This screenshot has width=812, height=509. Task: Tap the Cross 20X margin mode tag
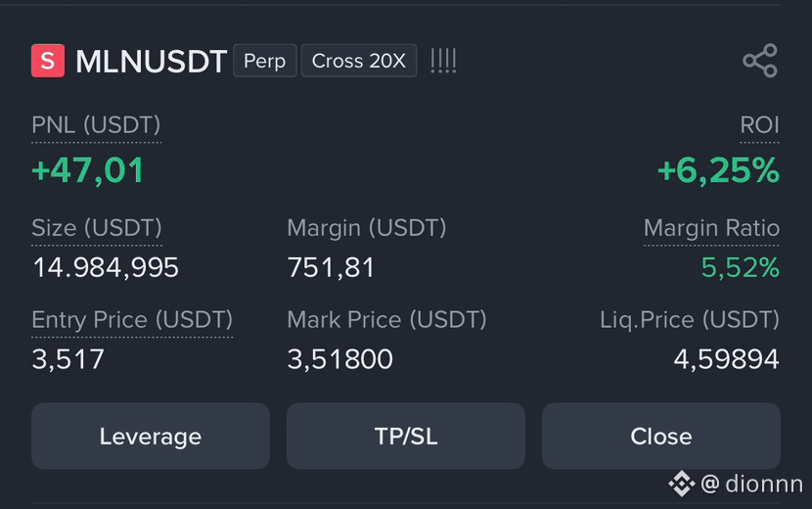coord(359,61)
